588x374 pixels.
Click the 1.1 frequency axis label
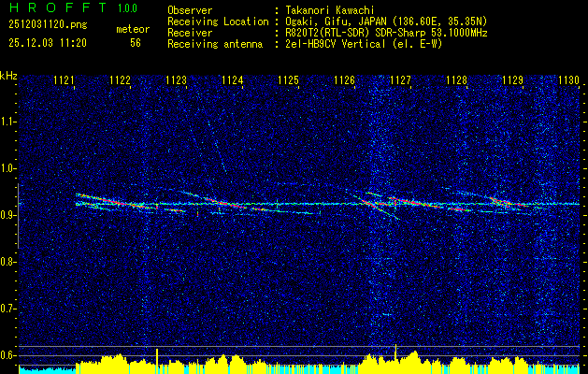tap(7, 122)
